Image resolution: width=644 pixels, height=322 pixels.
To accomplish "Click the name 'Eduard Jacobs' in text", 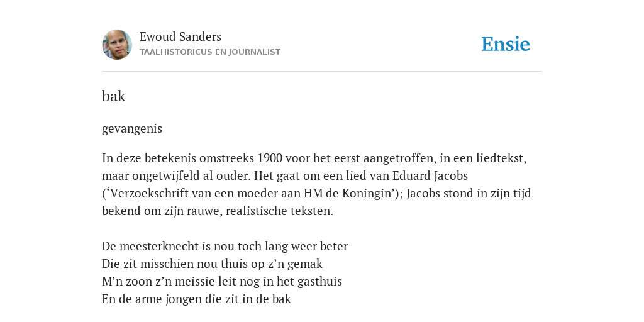I will pos(430,176).
